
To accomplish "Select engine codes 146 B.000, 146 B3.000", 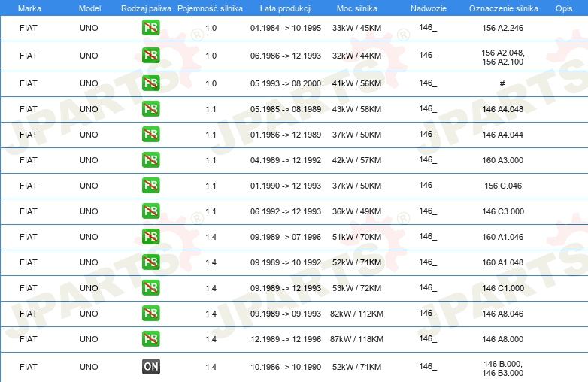I will (x=503, y=368).
